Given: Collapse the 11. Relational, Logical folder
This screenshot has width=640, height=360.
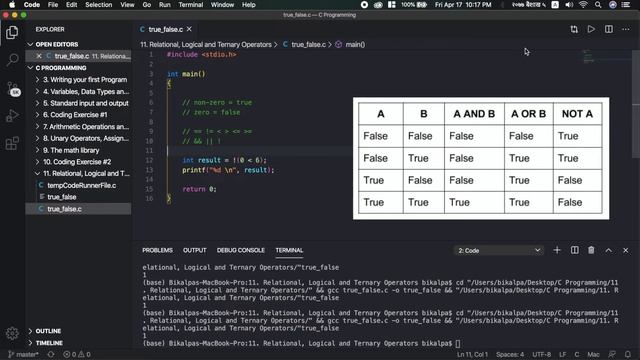Looking at the screenshot, I should [x=78, y=173].
